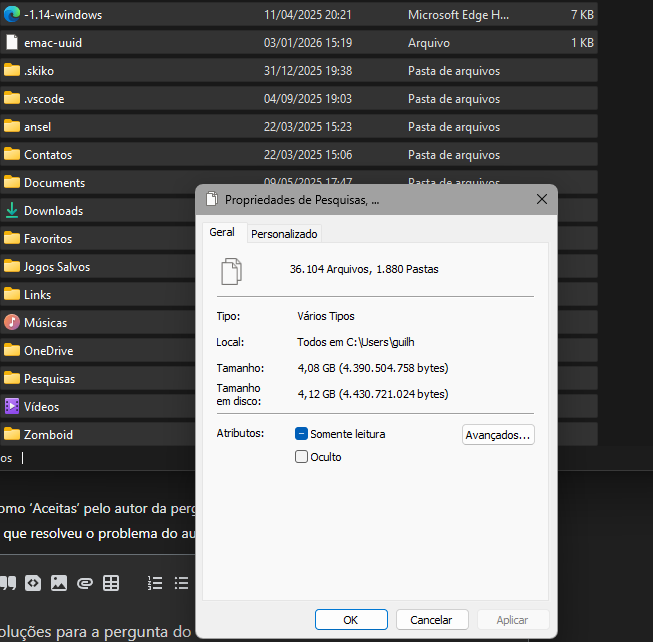Click Cancelar in the properties dialog
Viewport: 653px width, 642px height.
click(x=432, y=620)
